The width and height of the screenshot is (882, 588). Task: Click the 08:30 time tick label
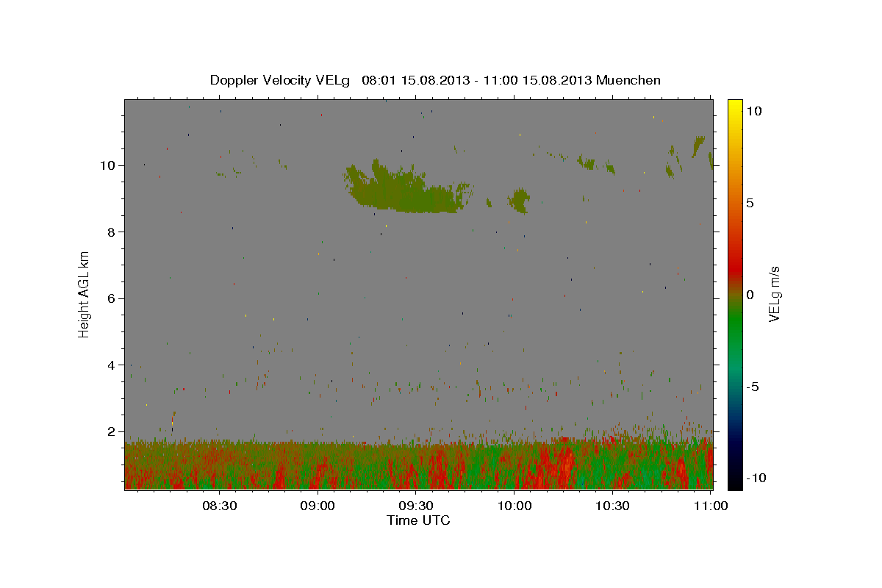[219, 506]
